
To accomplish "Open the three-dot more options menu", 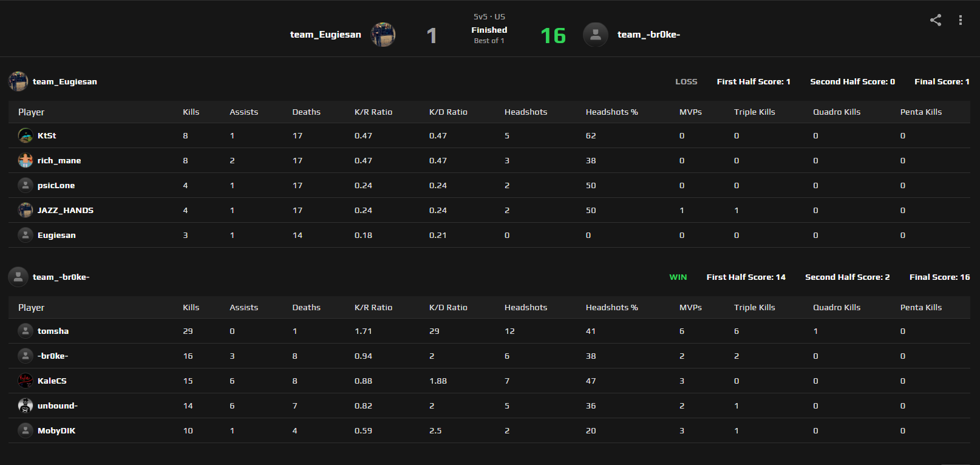I will [x=961, y=20].
